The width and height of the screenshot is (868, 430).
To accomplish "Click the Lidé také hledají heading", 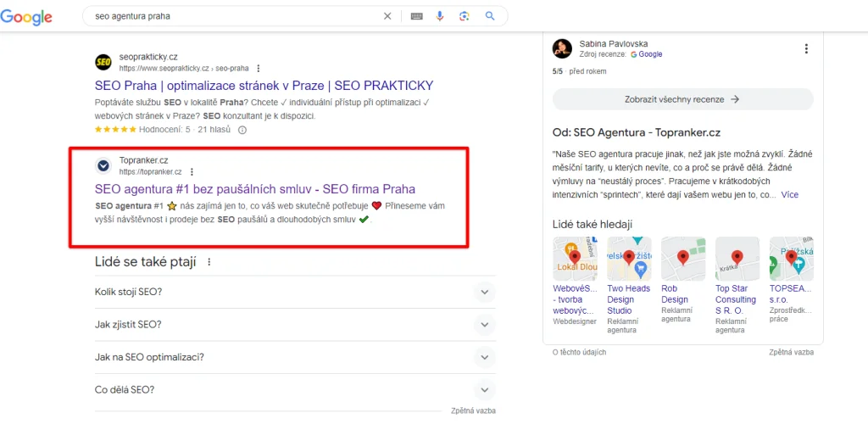I will coord(593,224).
